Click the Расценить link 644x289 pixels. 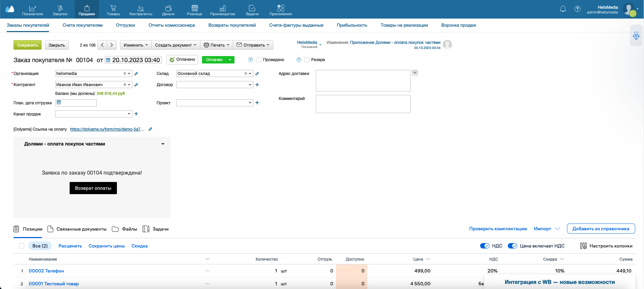(x=70, y=246)
